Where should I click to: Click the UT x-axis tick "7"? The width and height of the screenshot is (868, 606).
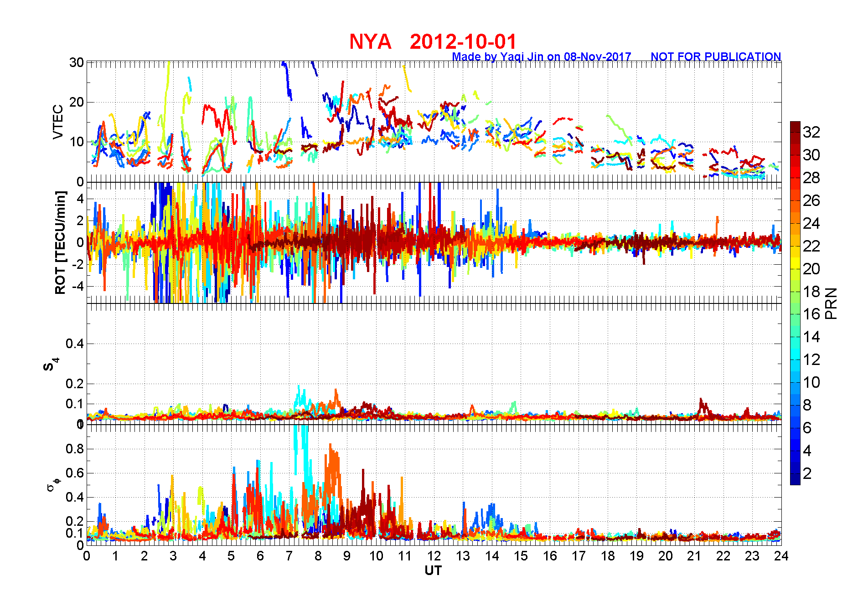289,556
